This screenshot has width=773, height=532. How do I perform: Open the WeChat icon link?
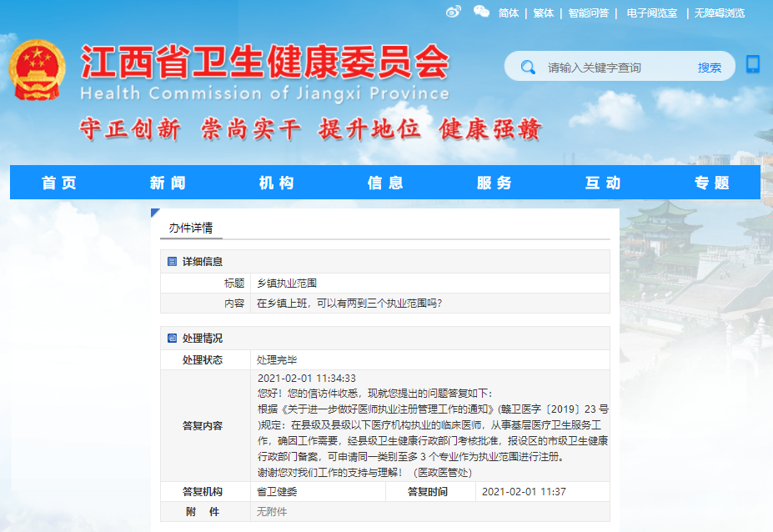click(481, 12)
